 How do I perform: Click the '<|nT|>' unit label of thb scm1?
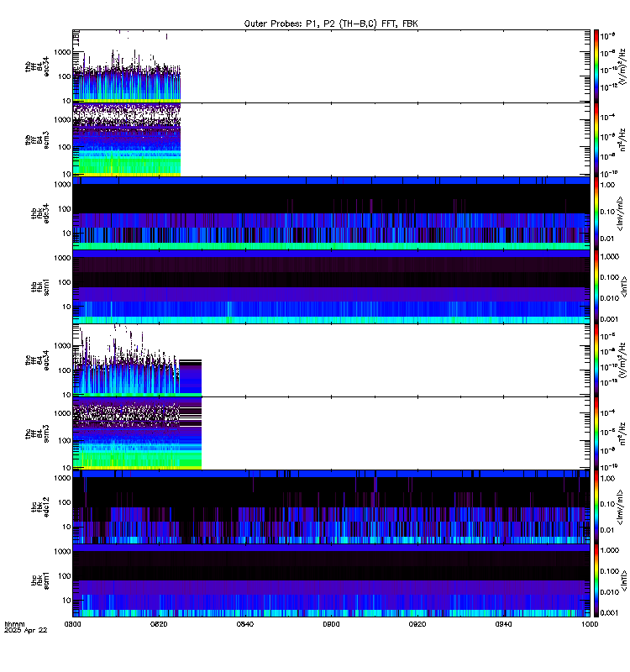(x=624, y=286)
